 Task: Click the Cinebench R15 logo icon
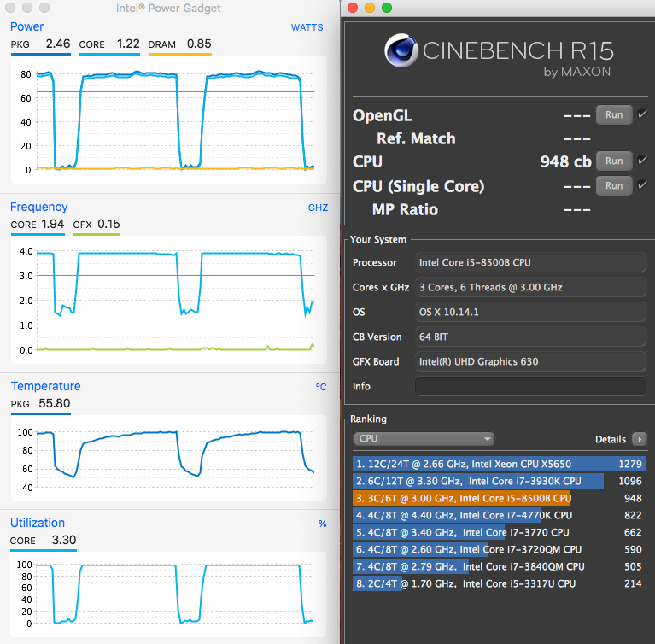401,50
